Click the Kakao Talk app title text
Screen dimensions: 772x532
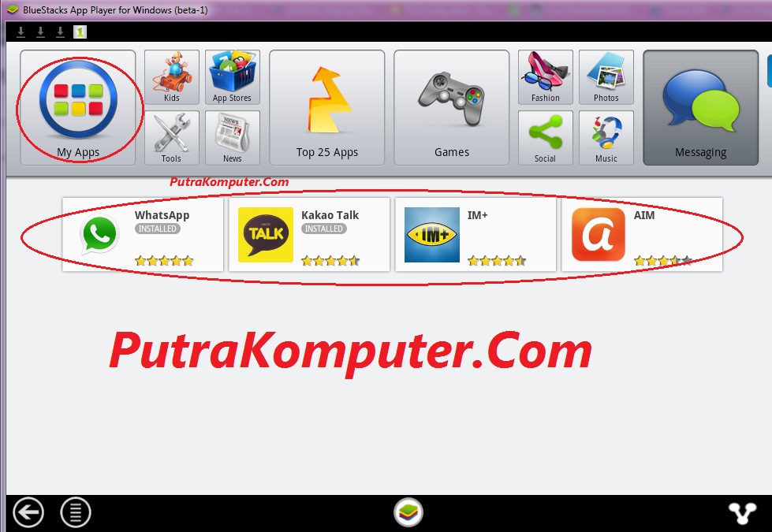point(330,215)
